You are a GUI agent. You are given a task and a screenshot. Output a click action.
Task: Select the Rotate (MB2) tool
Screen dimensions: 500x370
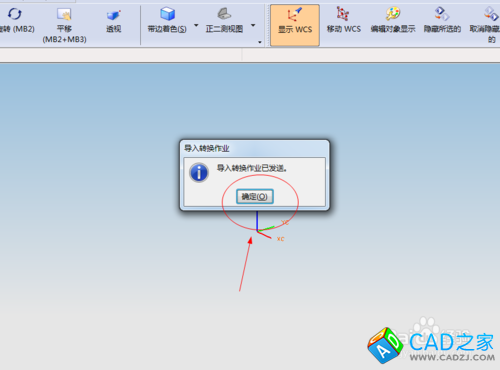tap(15, 21)
